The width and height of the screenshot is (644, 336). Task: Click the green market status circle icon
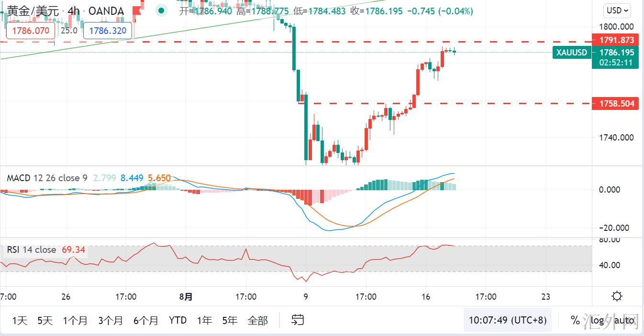(x=162, y=10)
